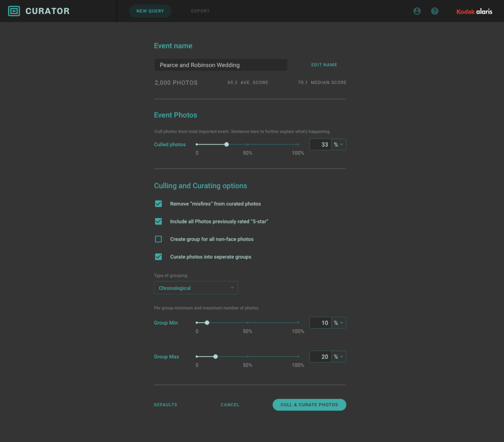The width and height of the screenshot is (504, 442).
Task: Switch to the New Query tab
Action: pos(150,11)
